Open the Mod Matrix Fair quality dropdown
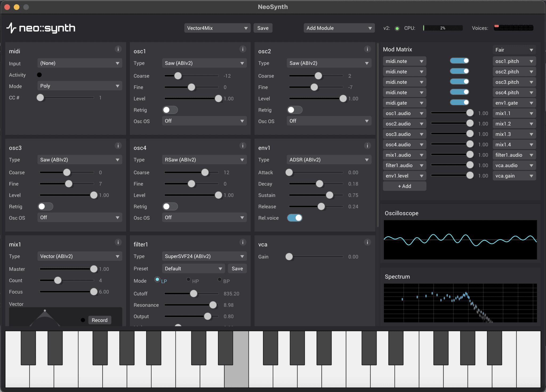 click(514, 50)
